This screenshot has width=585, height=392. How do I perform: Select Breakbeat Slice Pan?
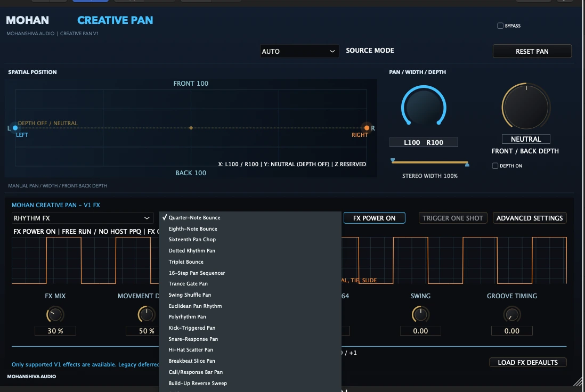pos(250,361)
